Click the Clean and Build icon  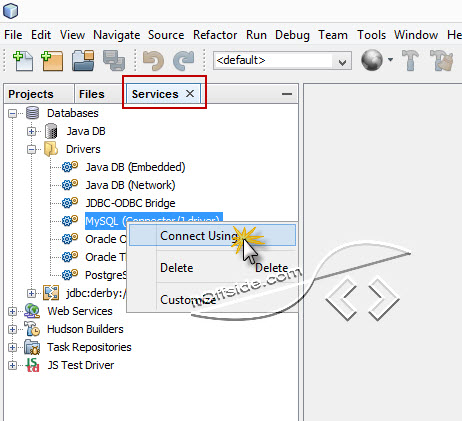pos(441,60)
